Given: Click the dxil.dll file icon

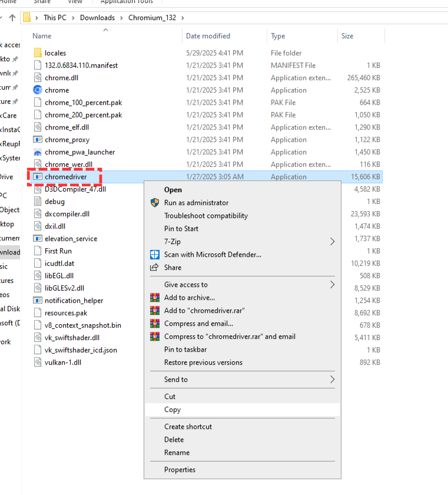Looking at the screenshot, I should (x=38, y=226).
